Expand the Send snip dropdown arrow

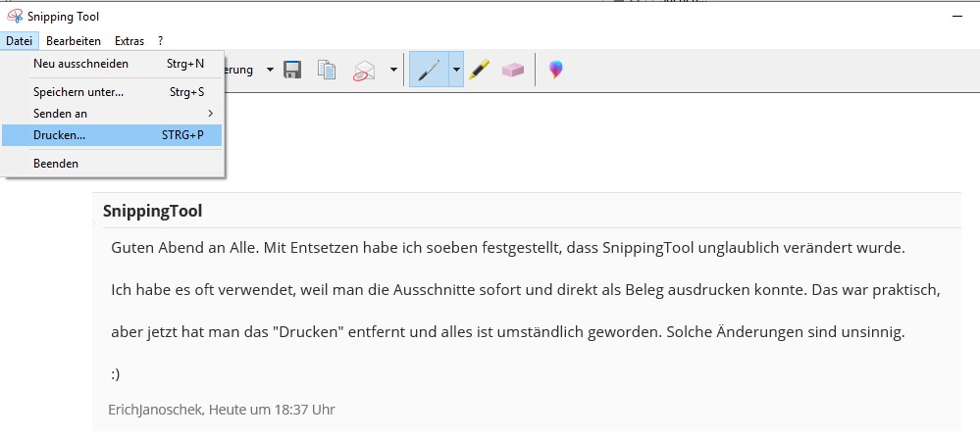[393, 70]
